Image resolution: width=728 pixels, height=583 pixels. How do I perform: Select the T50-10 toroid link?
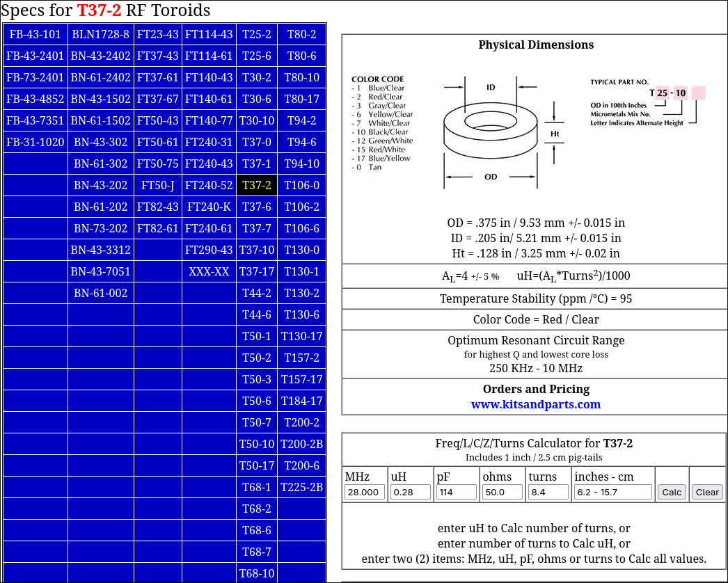[x=257, y=444]
